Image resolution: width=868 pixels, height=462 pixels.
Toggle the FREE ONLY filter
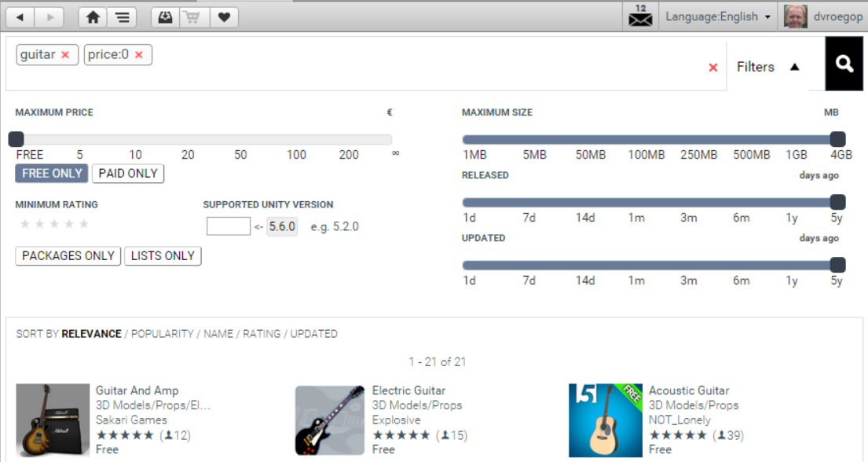pos(52,174)
